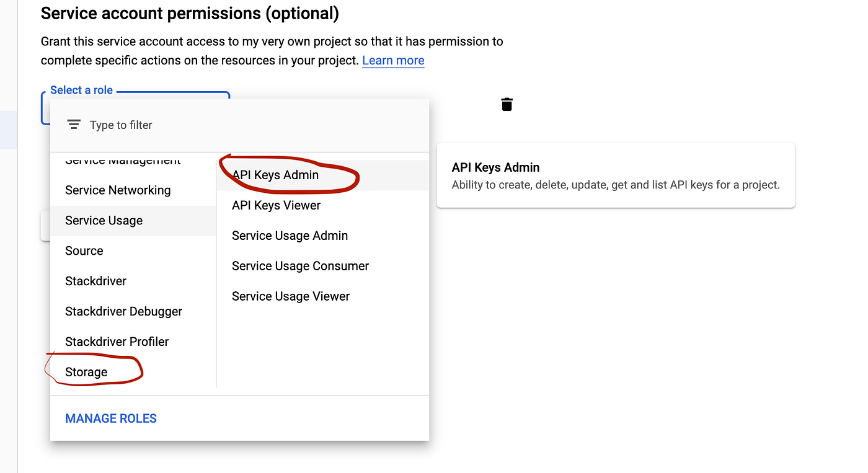Select the Service Usage Consumer role

click(300, 266)
